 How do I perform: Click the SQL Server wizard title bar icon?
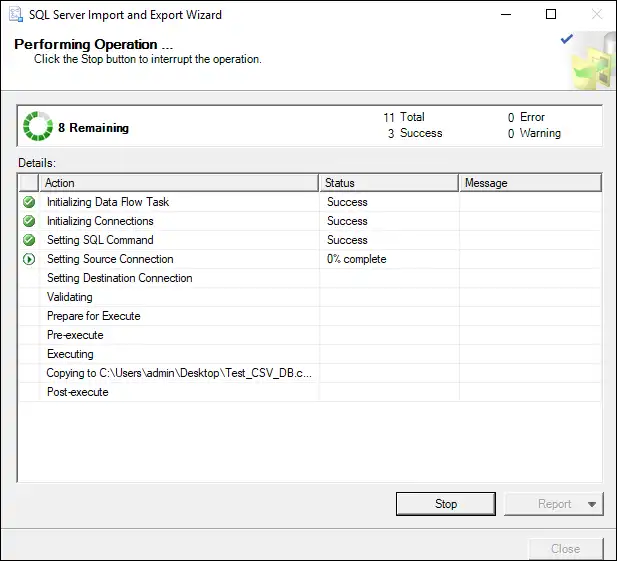coord(16,15)
